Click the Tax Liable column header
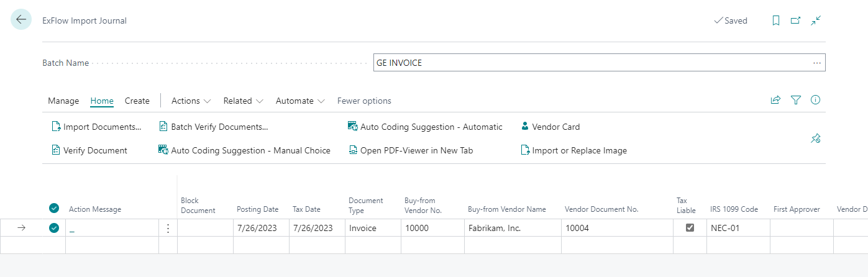The image size is (868, 277). coord(686,206)
